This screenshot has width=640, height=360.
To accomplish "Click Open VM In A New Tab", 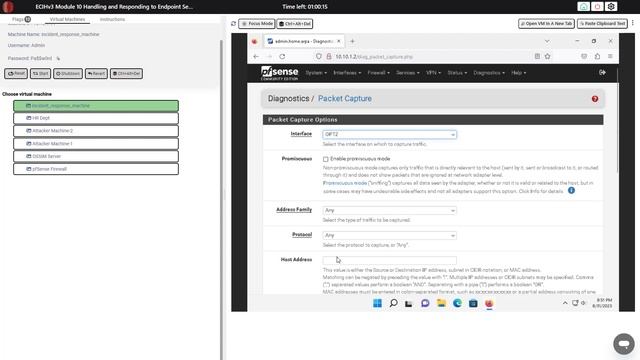I will tap(546, 24).
